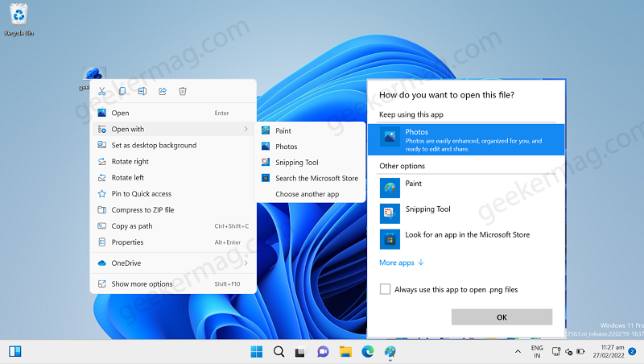
Task: Check Always use this app for .png files
Action: (386, 289)
